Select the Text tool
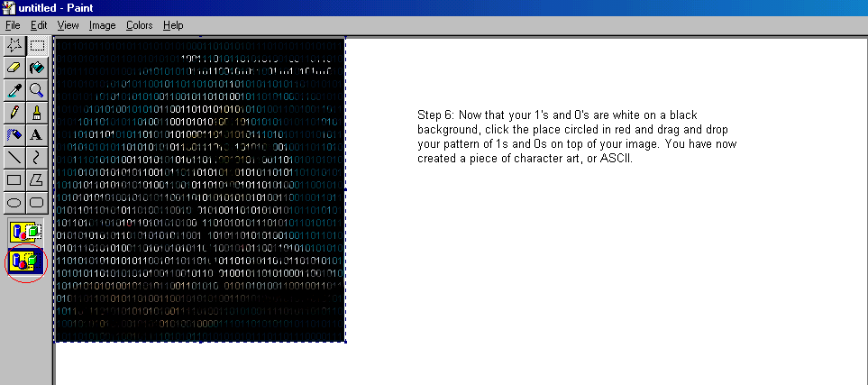 [x=37, y=134]
